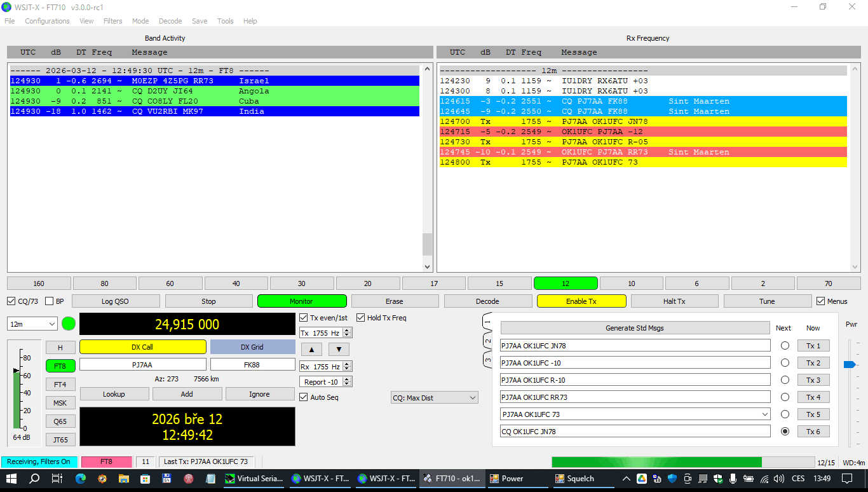
Task: Expand the Tx 5 message dropdown
Action: [x=764, y=414]
